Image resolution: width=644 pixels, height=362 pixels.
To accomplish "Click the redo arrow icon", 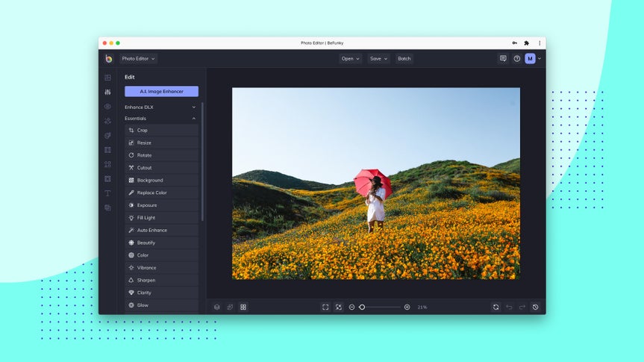I will pyautogui.click(x=522, y=307).
